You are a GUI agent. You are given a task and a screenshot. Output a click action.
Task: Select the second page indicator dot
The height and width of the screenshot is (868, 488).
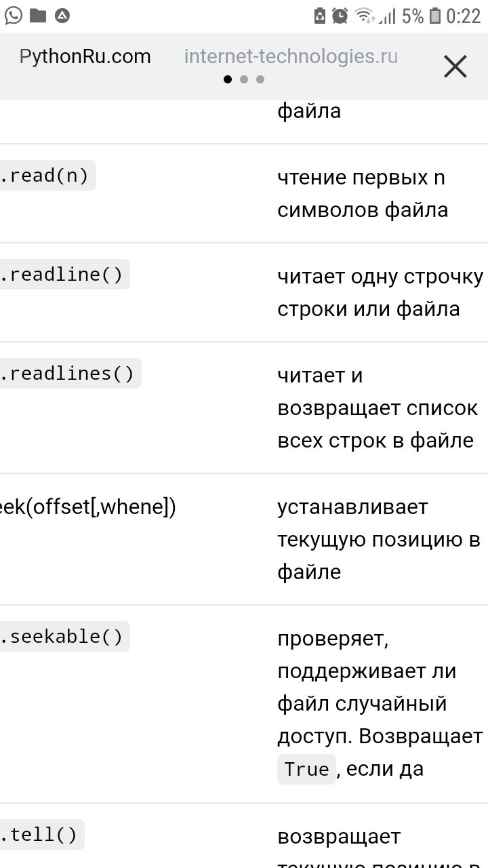coord(244,79)
